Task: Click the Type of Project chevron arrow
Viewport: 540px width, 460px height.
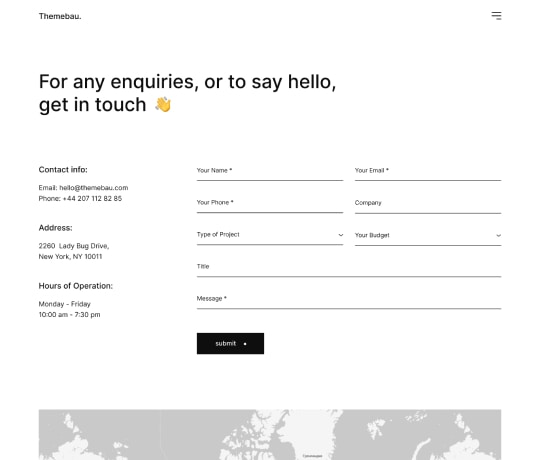Action: point(341,235)
